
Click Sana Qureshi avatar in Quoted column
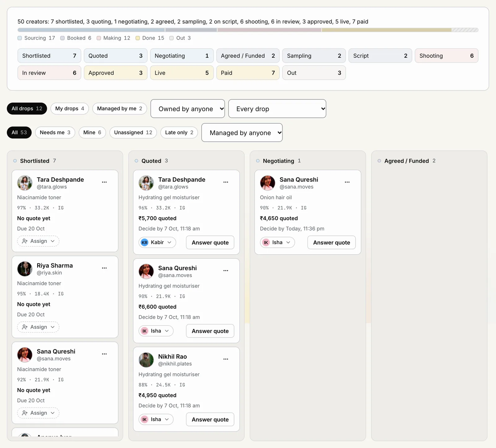146,271
